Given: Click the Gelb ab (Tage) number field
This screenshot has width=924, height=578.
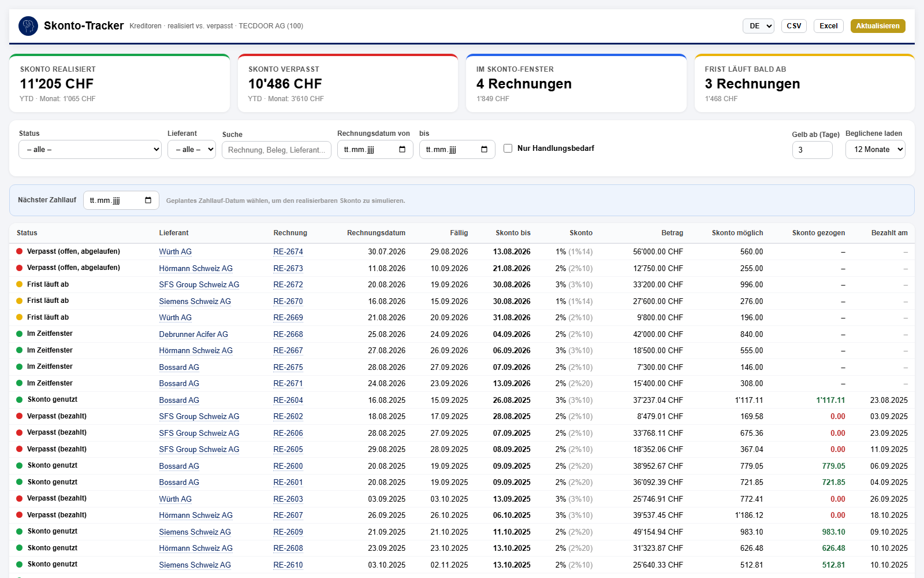Looking at the screenshot, I should 813,150.
